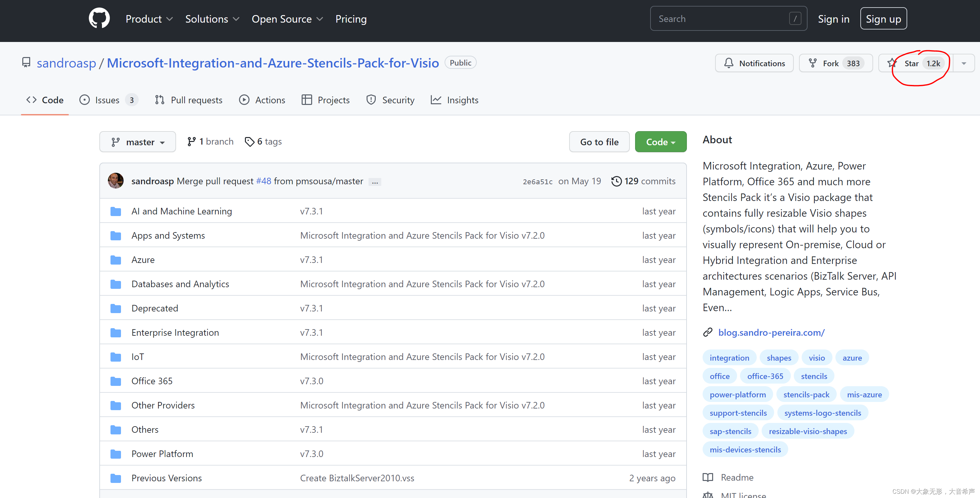Expand the commit message ellipsis button
Image resolution: width=980 pixels, height=498 pixels.
click(x=375, y=182)
